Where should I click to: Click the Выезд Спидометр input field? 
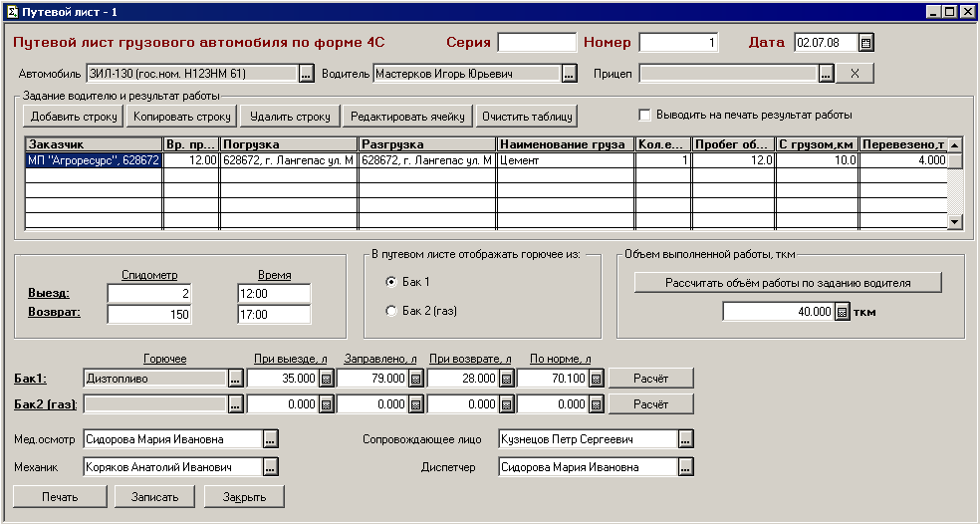149,293
